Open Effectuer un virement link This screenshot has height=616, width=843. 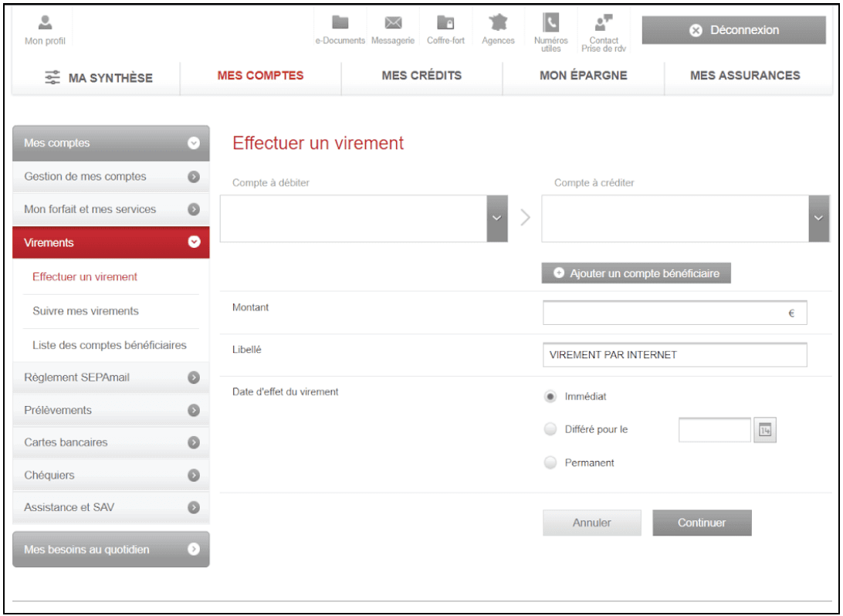tap(85, 277)
